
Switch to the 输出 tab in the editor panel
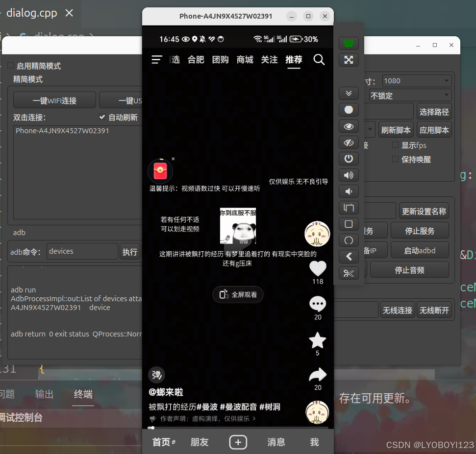coord(44,394)
